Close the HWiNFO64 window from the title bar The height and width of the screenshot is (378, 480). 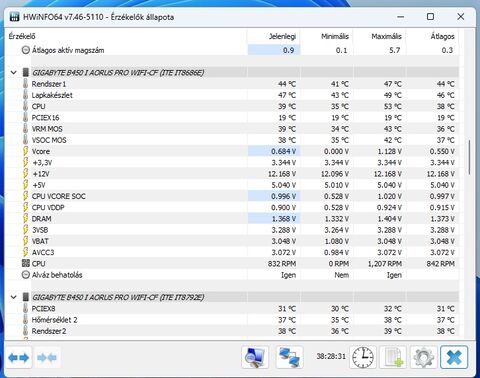click(x=461, y=17)
